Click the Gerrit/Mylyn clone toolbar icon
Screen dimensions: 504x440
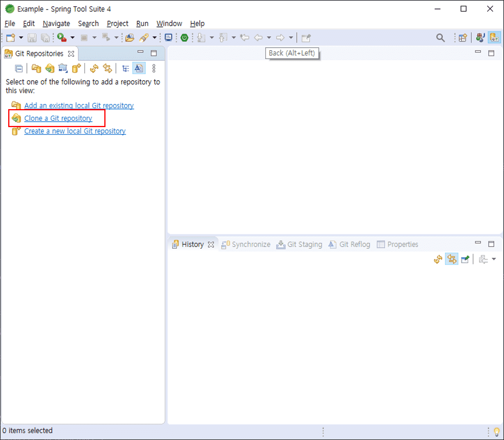click(x=63, y=68)
